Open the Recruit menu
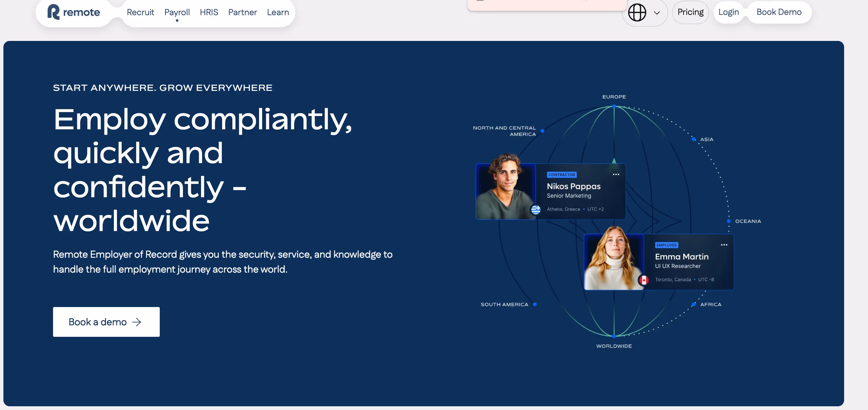The height and width of the screenshot is (410, 868). (140, 12)
